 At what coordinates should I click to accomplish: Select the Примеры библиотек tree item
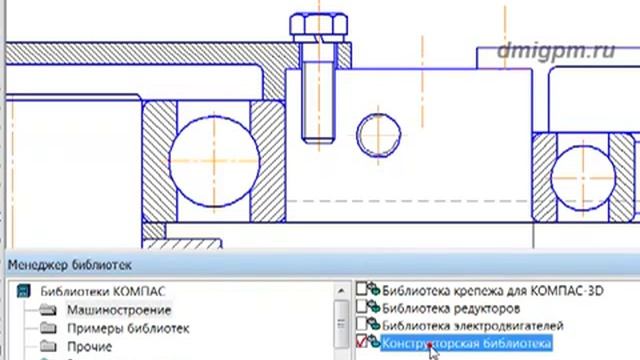coord(128,328)
